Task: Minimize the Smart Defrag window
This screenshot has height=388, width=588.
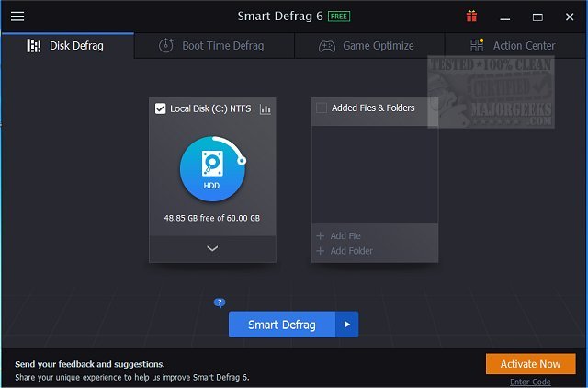Action: click(x=505, y=17)
